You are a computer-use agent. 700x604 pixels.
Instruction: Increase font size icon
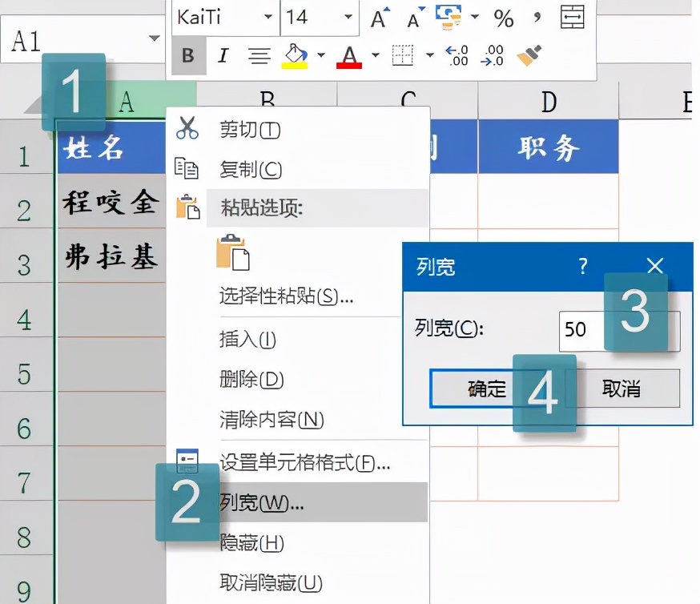point(380,18)
